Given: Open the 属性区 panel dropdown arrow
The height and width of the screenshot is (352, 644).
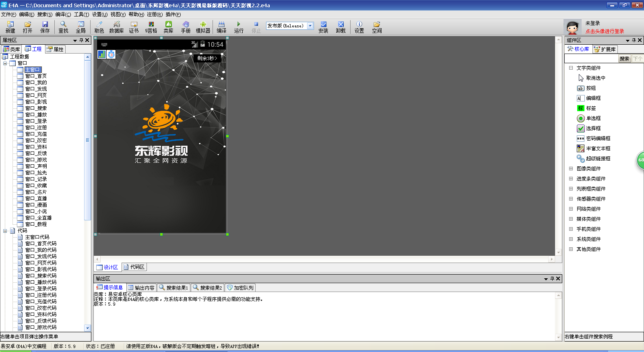Looking at the screenshot, I should [x=75, y=41].
